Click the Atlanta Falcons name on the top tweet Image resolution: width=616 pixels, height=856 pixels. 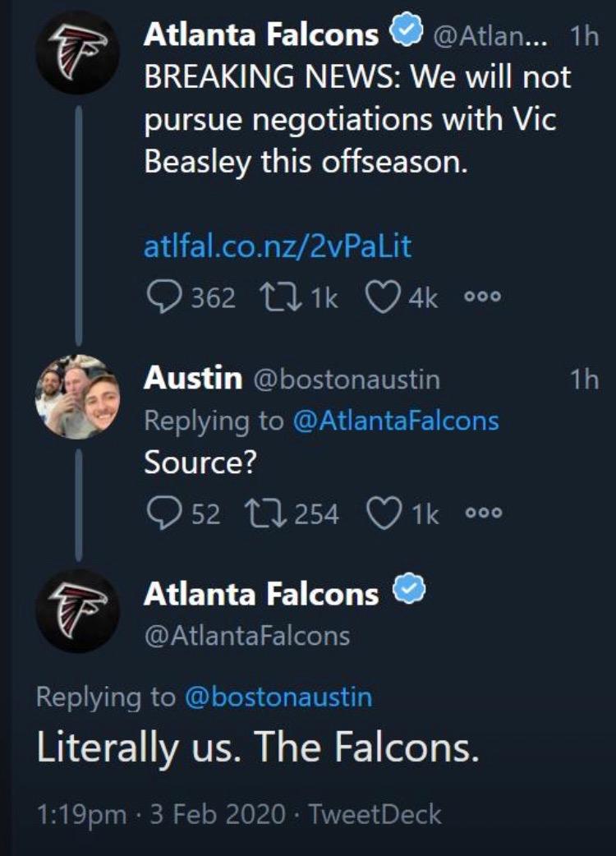tap(261, 35)
